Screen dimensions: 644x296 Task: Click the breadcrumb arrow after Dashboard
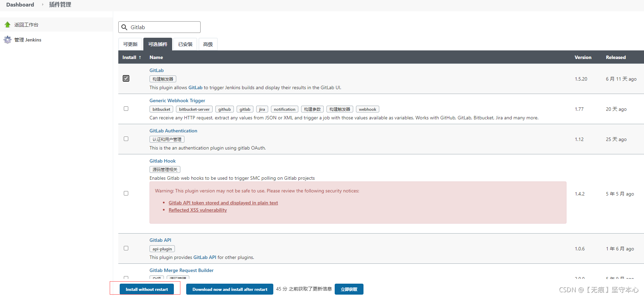pos(43,4)
